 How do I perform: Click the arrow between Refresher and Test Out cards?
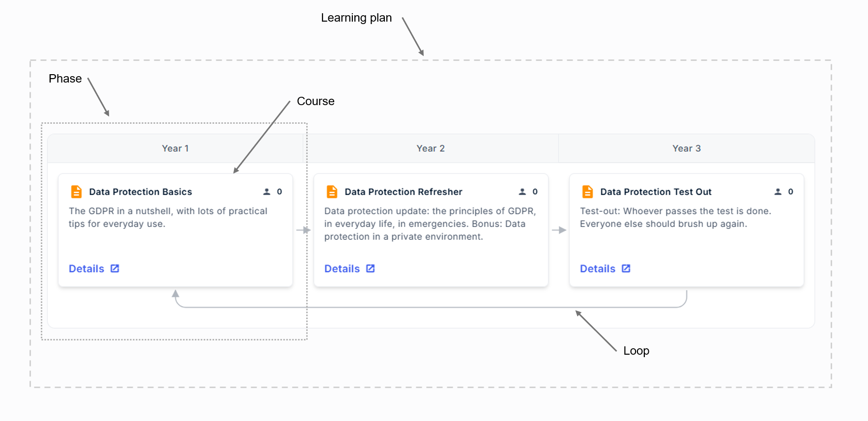[x=559, y=230]
